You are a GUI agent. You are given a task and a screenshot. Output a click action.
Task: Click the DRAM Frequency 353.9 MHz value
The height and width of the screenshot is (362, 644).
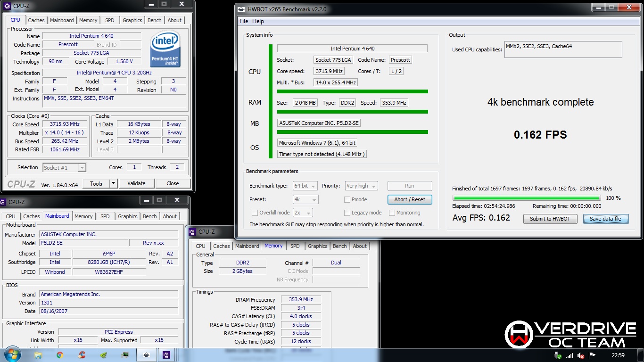(x=301, y=299)
